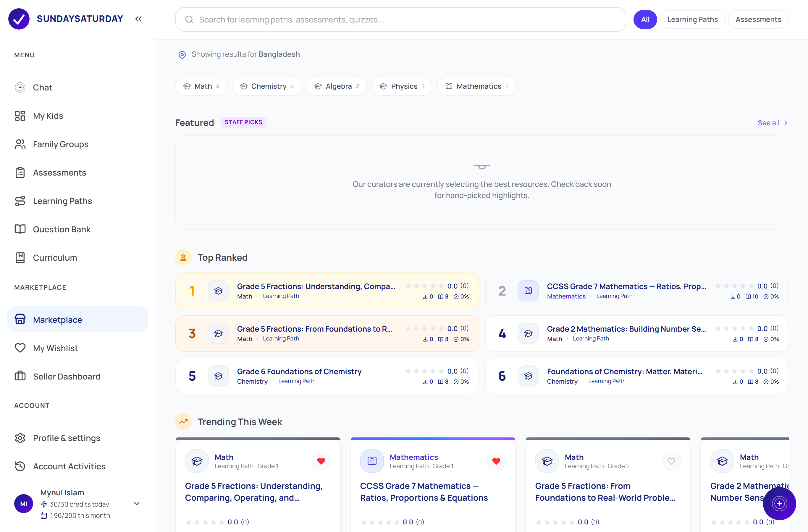
Task: Add Grade 5 Fractions Foundations card to wishlist
Action: click(x=671, y=461)
